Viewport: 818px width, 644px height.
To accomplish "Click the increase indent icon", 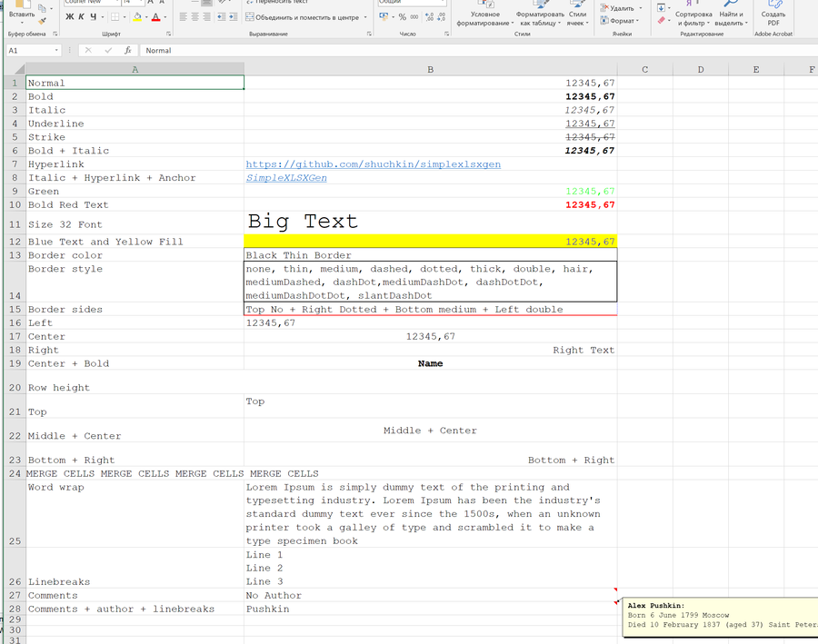I will pos(232,17).
